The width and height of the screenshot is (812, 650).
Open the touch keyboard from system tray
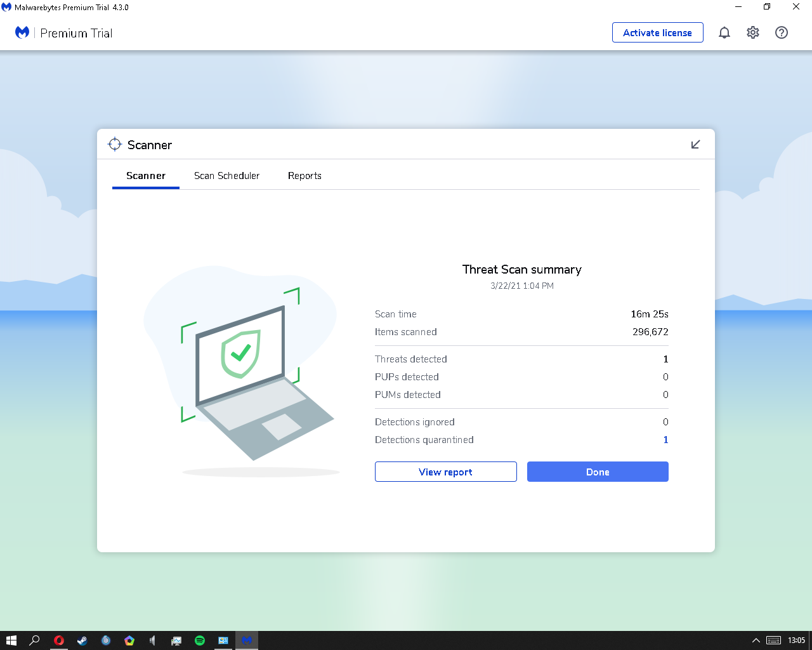pos(773,640)
